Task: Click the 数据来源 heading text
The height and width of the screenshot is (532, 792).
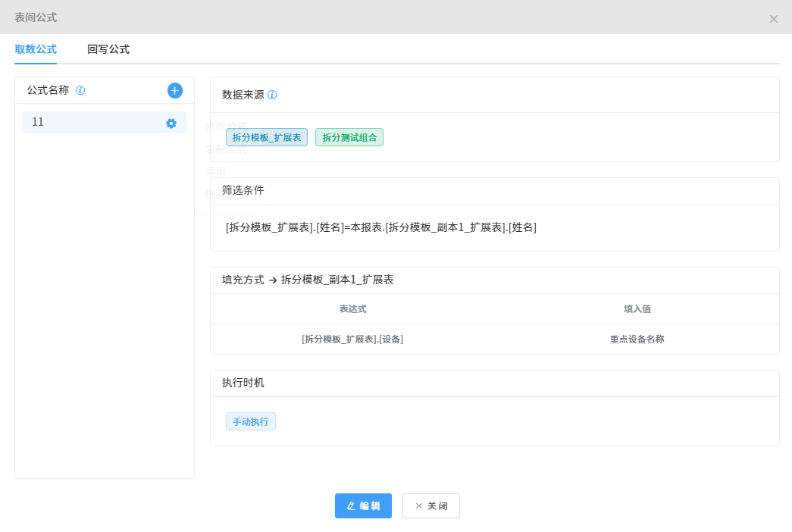Action: pos(243,95)
